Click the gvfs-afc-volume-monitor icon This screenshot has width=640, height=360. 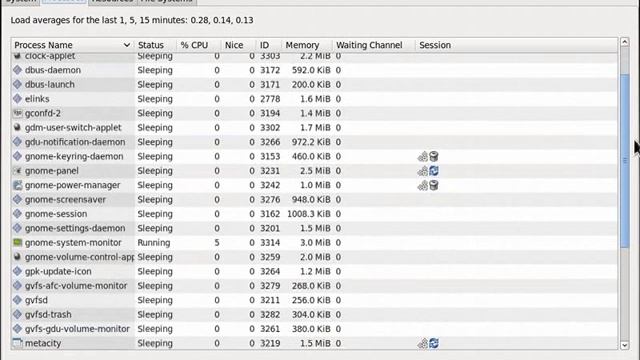17,286
